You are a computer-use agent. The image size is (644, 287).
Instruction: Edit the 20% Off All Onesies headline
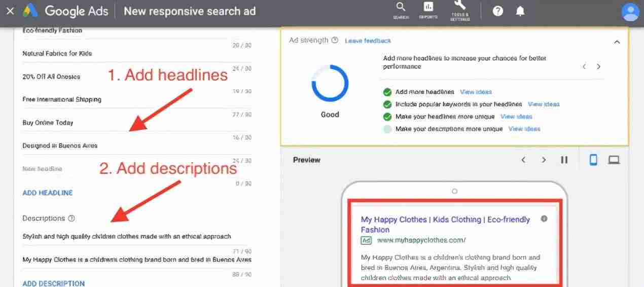[137, 77]
